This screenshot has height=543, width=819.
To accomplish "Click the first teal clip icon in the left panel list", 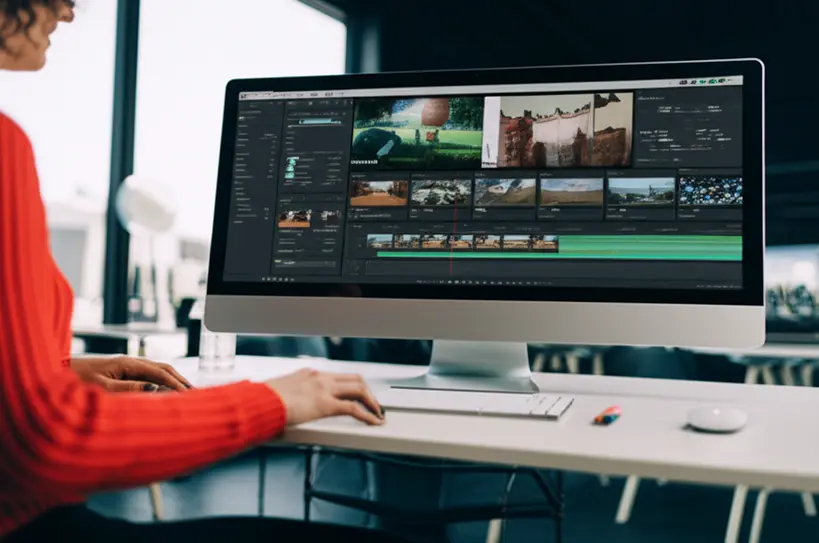I will 291,161.
